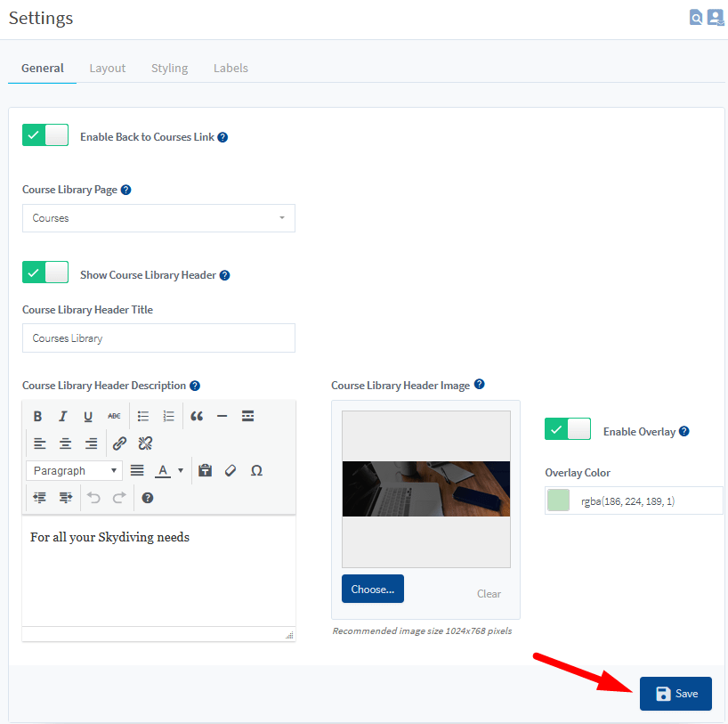
Task: Decrease indent in the editor
Action: 40,498
